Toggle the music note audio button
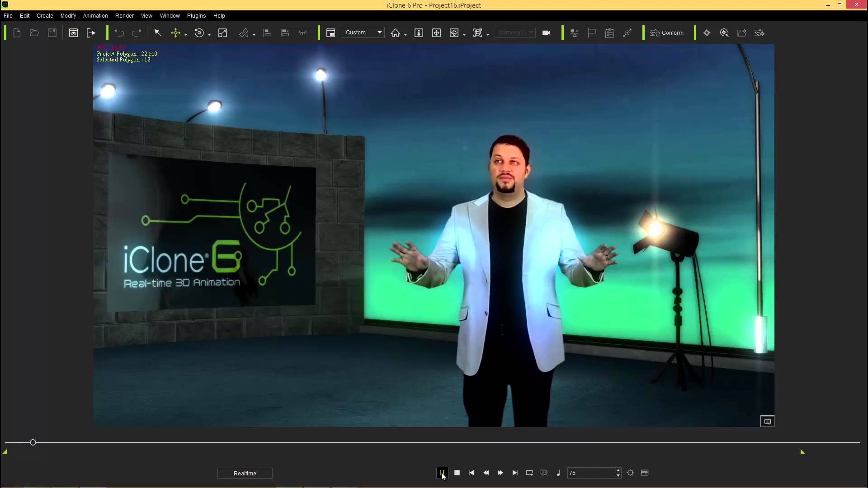The width and height of the screenshot is (868, 488). (x=558, y=473)
